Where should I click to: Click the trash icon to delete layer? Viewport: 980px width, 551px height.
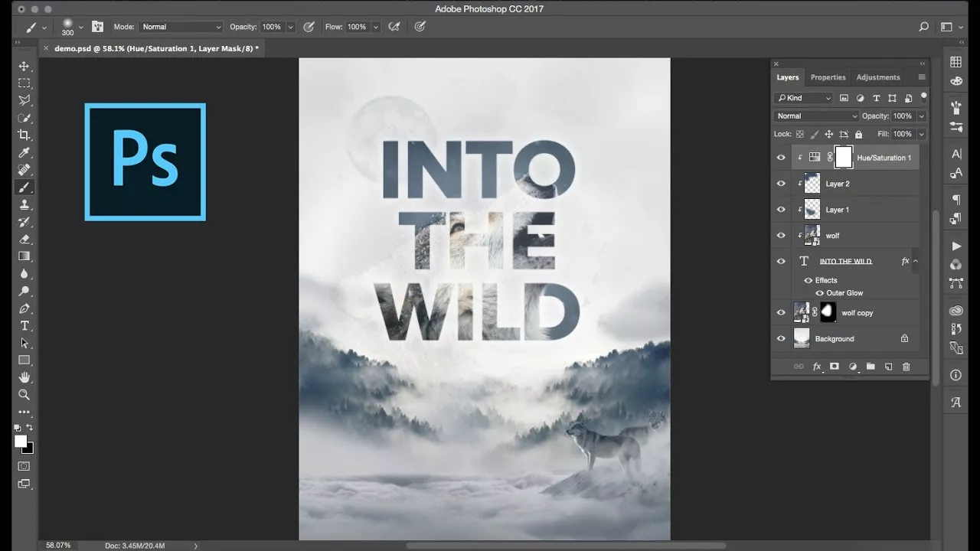click(906, 367)
